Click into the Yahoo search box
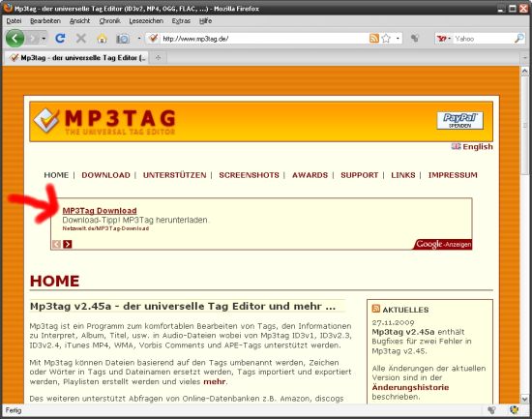The width and height of the screenshot is (532, 419). (x=484, y=39)
